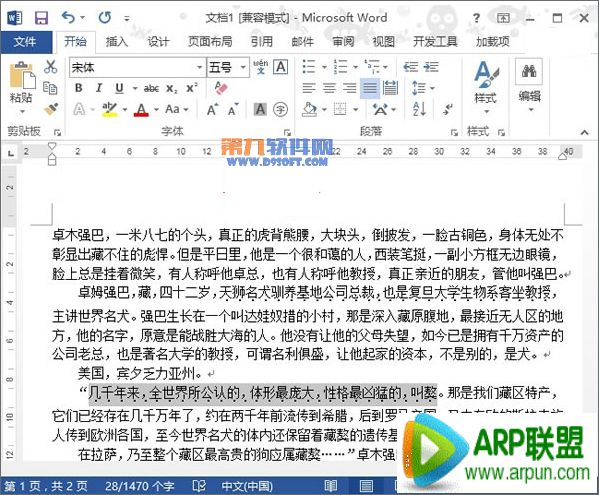Open underline style dropdown arrow
The height and width of the screenshot is (495, 599).
click(134, 89)
